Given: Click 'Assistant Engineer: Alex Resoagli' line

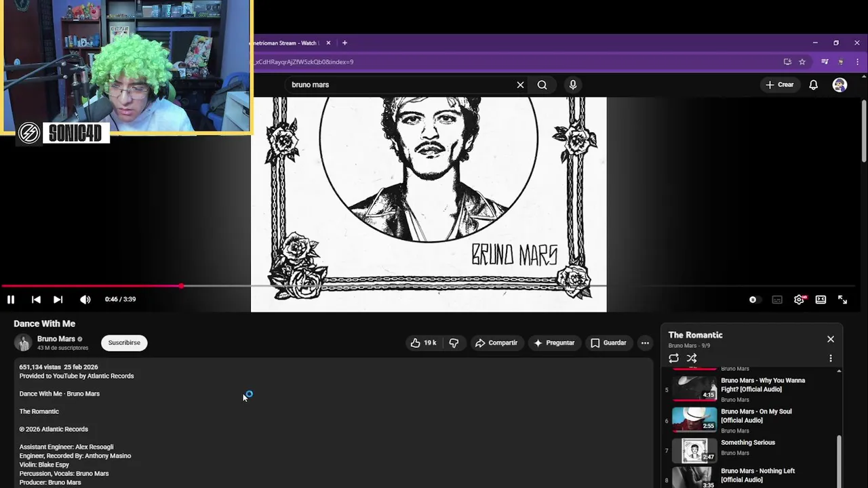Looking at the screenshot, I should pos(66,447).
